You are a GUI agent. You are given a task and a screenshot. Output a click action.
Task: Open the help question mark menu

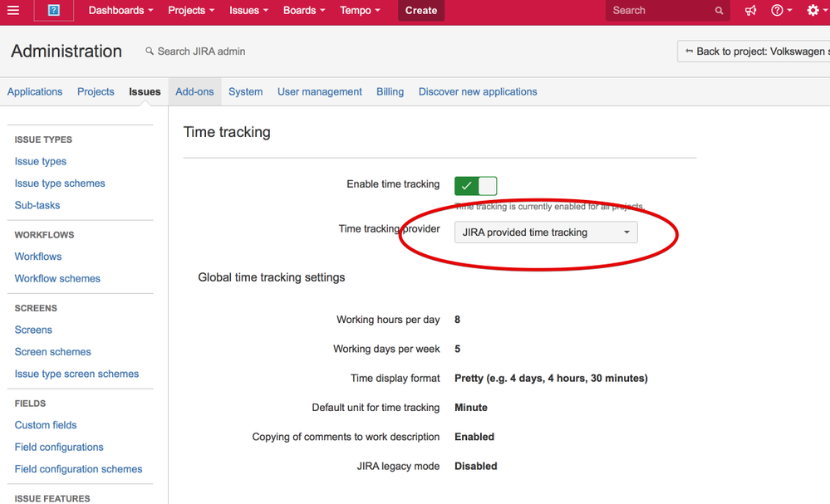781,11
